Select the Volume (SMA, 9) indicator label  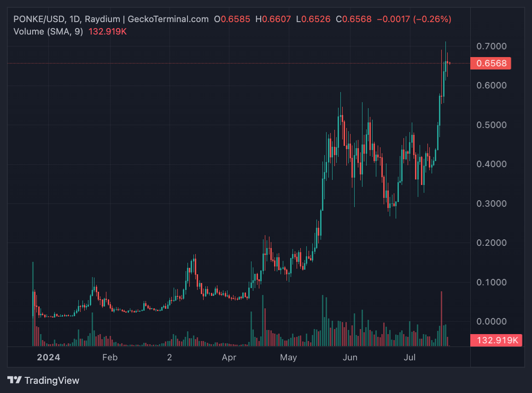pyautogui.click(x=48, y=32)
